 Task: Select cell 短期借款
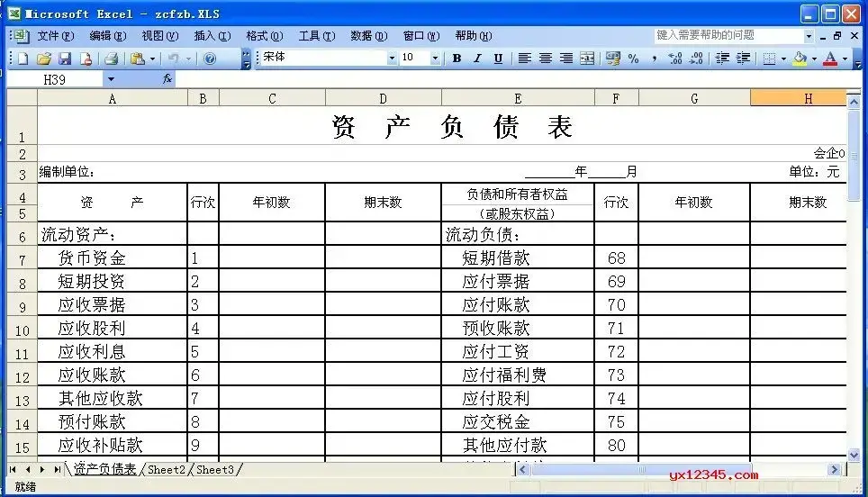pos(518,258)
